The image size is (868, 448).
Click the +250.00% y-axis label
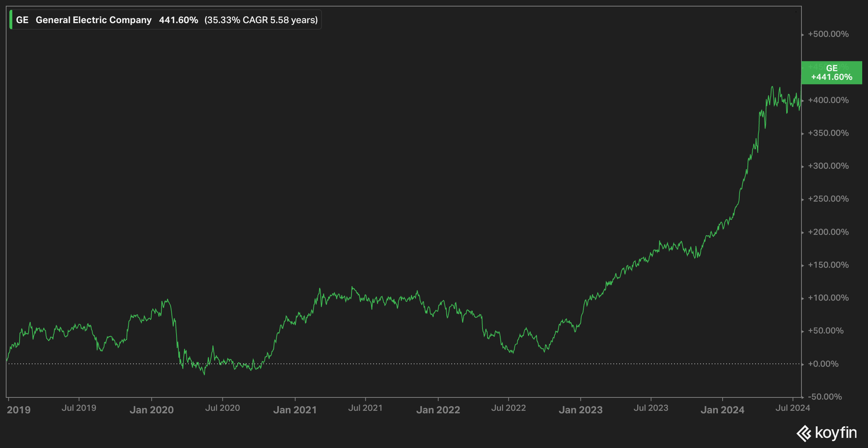[828, 199]
